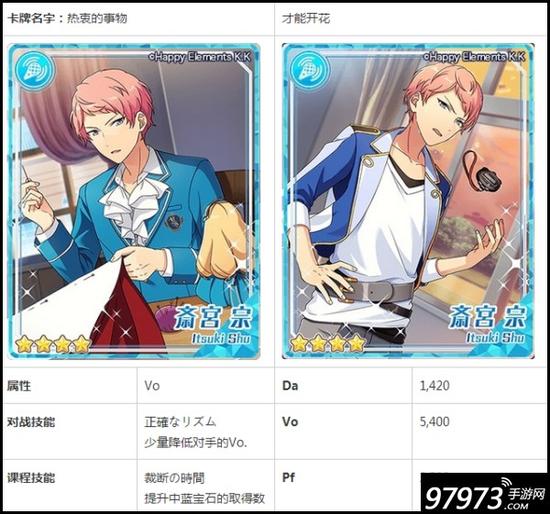Viewport: 550px width, 514px height.
Task: Click the four-star rating on right card
Action: pos(327,343)
